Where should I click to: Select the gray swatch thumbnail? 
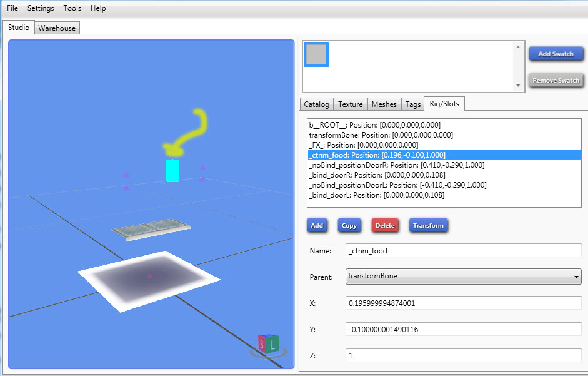(x=316, y=54)
